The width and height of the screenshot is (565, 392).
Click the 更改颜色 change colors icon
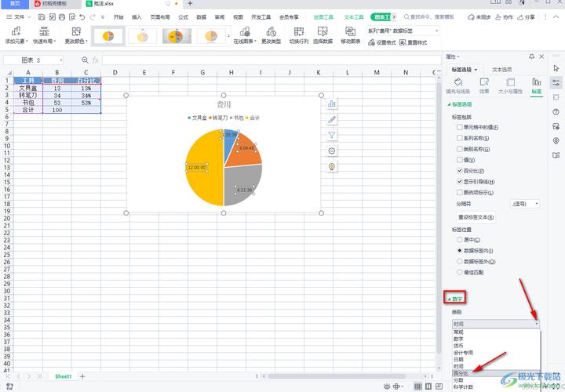tap(76, 31)
